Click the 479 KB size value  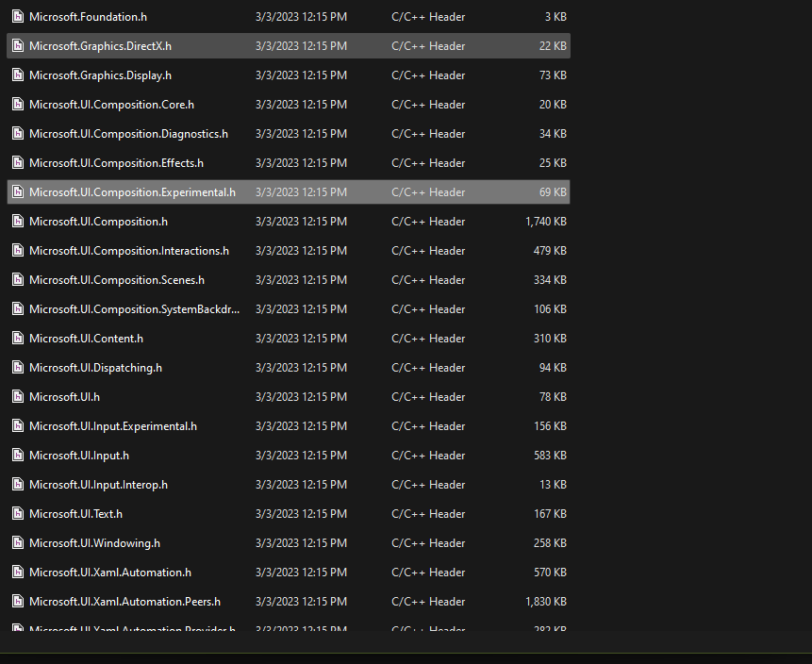(550, 251)
